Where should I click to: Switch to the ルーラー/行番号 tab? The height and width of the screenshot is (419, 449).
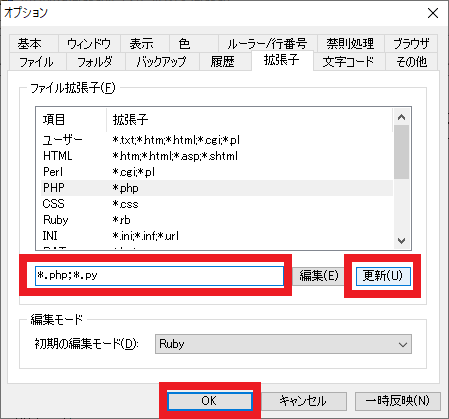click(267, 43)
